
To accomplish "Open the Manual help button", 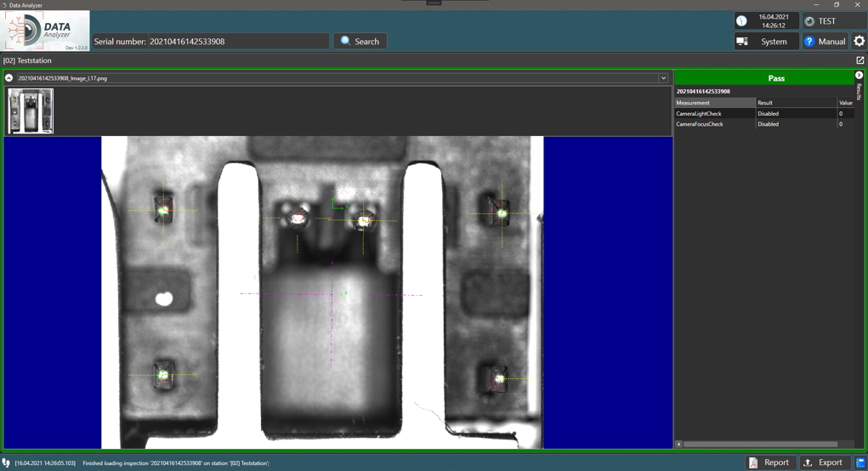I will click(x=825, y=41).
